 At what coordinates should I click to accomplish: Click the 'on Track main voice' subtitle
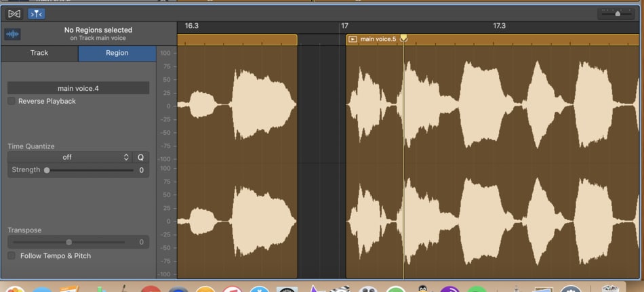98,38
